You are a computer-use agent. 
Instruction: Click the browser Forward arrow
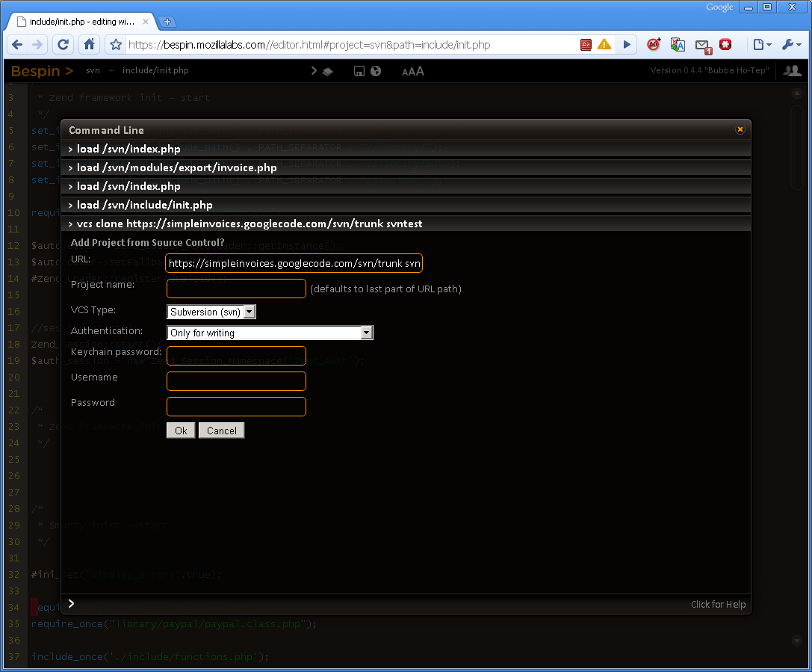(37, 45)
